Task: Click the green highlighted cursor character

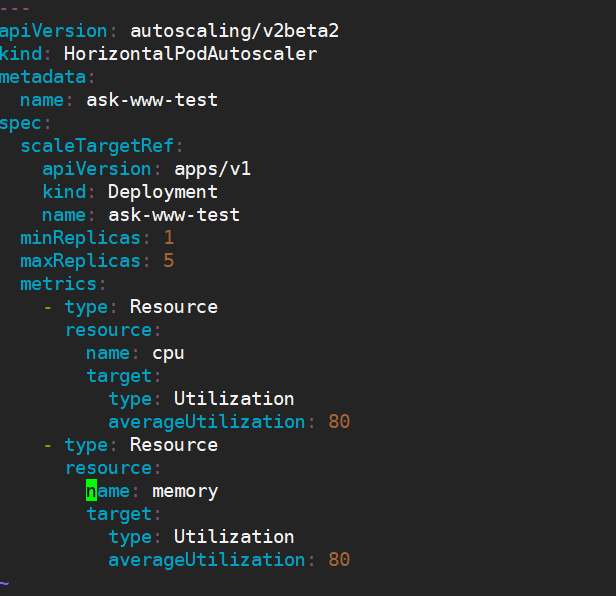Action: click(91, 491)
